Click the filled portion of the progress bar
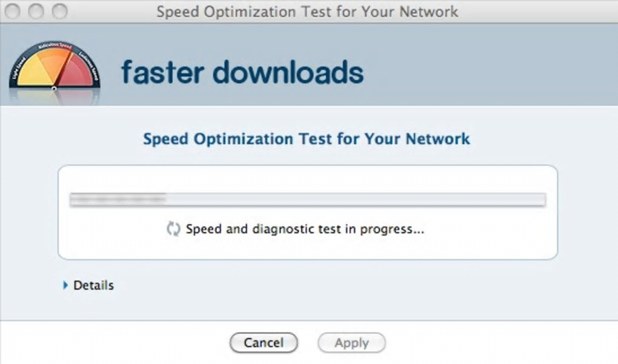The width and height of the screenshot is (618, 364). point(118,200)
